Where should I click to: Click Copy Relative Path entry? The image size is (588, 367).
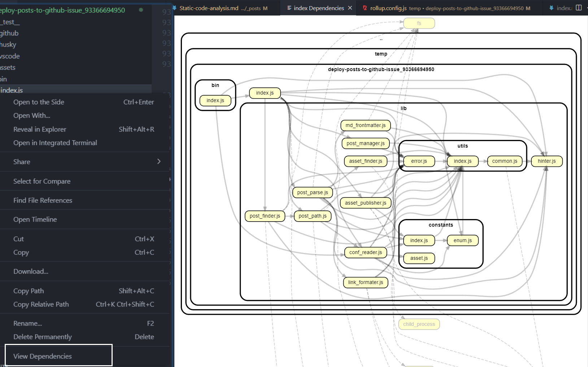pyautogui.click(x=41, y=304)
